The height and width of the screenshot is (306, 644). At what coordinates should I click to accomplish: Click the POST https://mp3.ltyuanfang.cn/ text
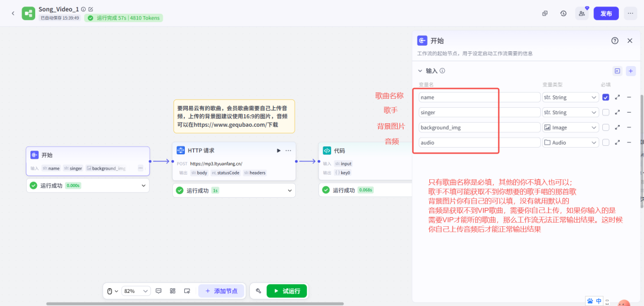(209, 164)
